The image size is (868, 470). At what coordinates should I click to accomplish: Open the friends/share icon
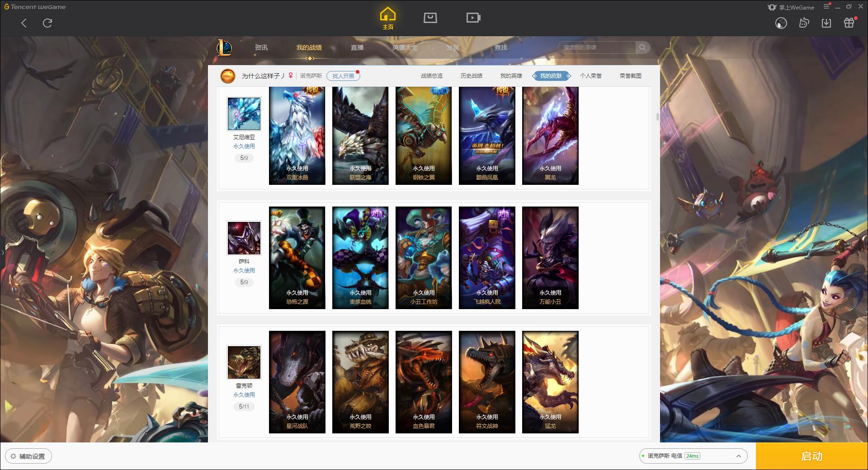pyautogui.click(x=804, y=23)
